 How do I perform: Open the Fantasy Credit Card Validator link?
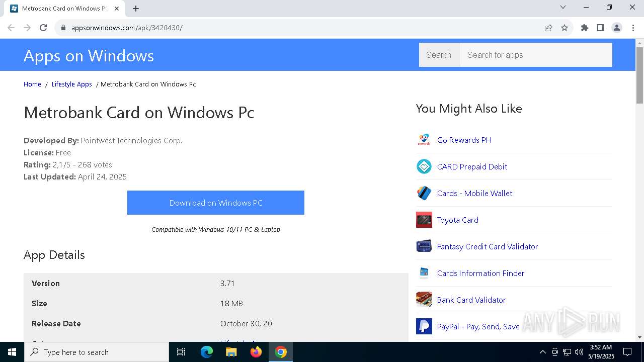488,246
